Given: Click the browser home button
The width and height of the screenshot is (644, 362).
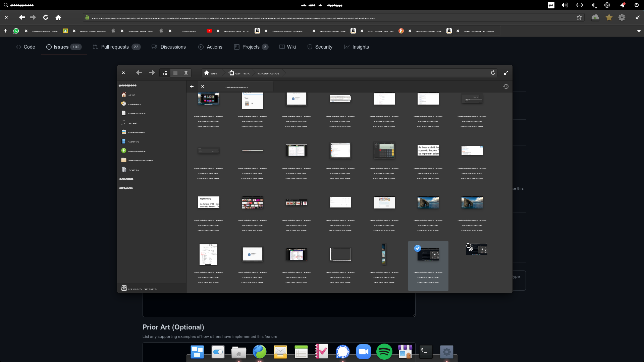Looking at the screenshot, I should tap(58, 17).
